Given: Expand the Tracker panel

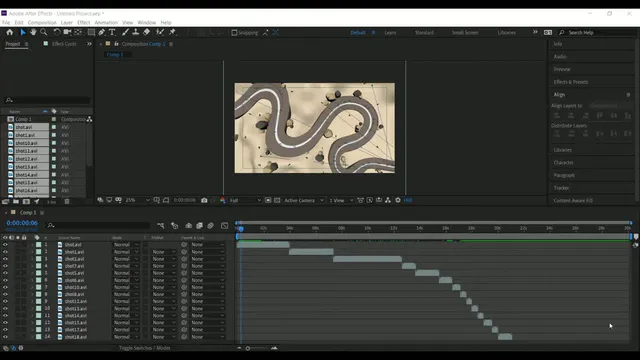Looking at the screenshot, I should click(x=561, y=188).
